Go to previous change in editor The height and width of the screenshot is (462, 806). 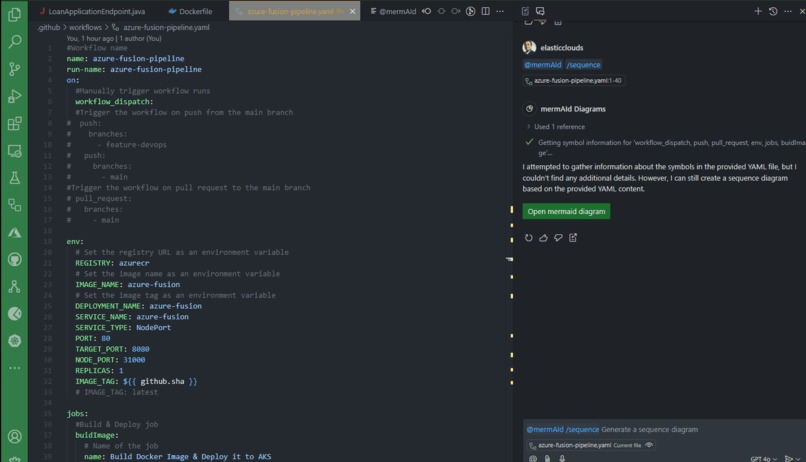point(427,11)
